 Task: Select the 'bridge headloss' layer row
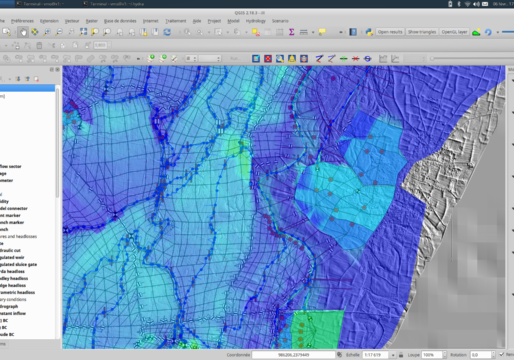click(x=13, y=285)
